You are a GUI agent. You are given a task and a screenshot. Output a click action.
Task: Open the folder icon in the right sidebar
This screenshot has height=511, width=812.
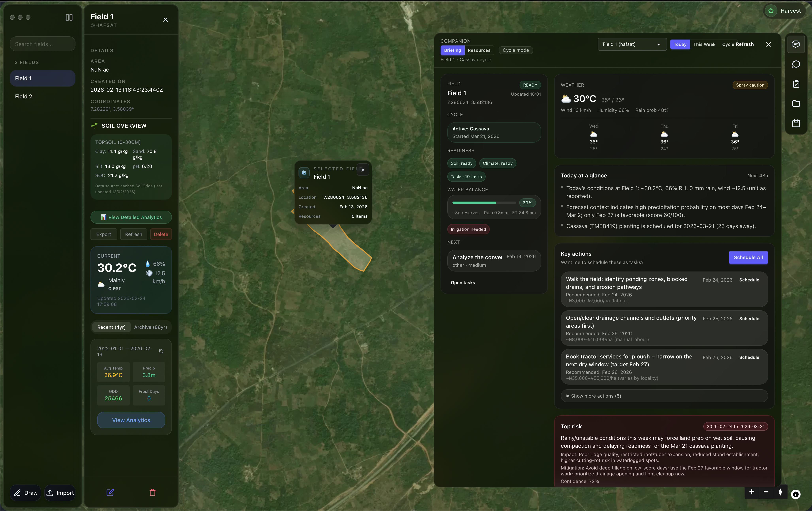pyautogui.click(x=796, y=104)
